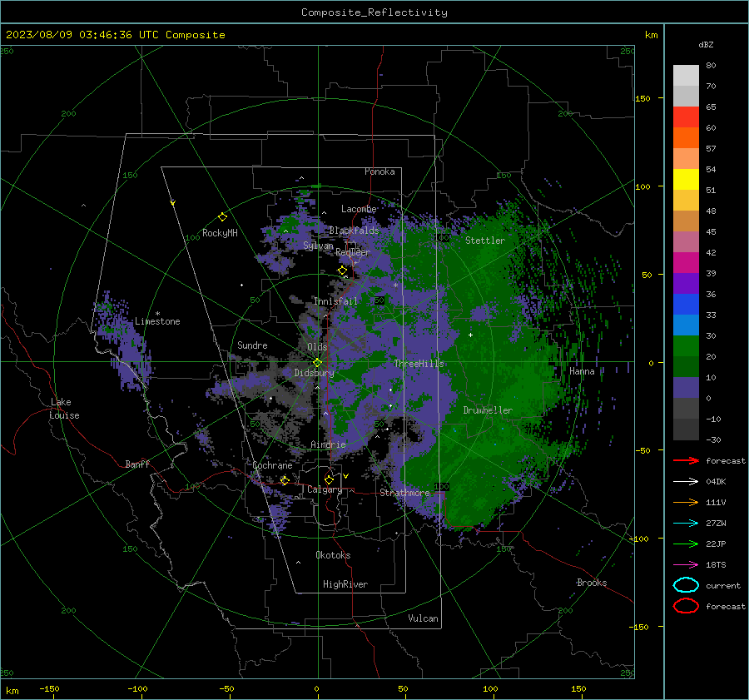
Task: Click the Innisfail city label
Action: click(335, 301)
